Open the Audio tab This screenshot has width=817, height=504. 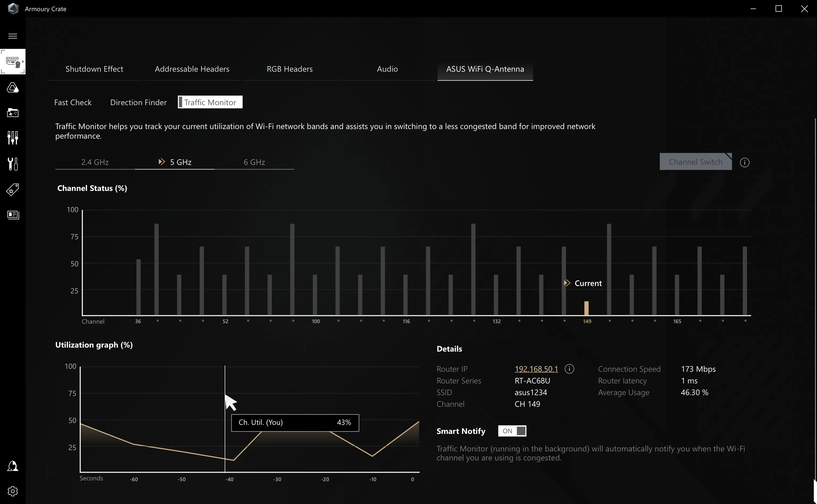point(387,69)
